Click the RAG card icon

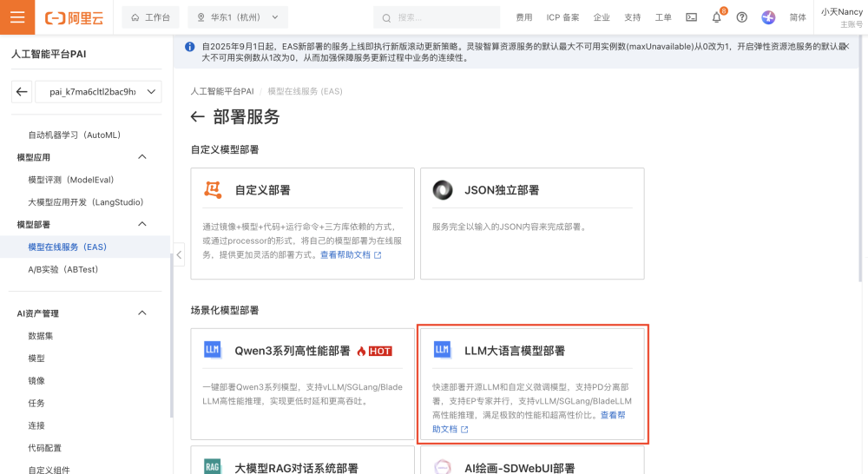213,466
